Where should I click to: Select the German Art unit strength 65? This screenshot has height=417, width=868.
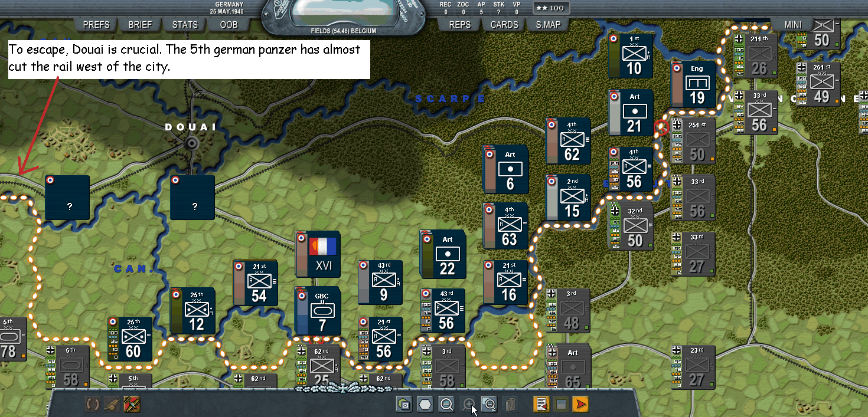click(x=569, y=367)
